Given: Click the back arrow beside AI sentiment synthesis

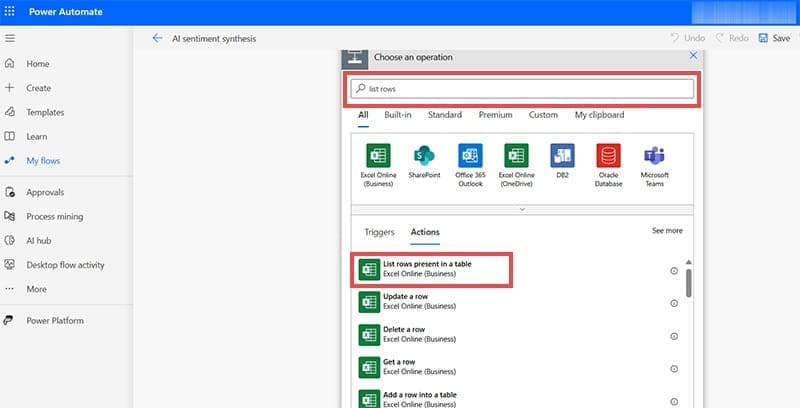Looking at the screenshot, I should (157, 38).
